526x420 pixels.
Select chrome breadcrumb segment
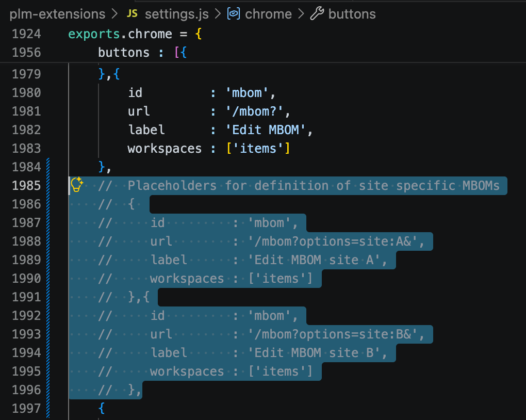click(268, 14)
